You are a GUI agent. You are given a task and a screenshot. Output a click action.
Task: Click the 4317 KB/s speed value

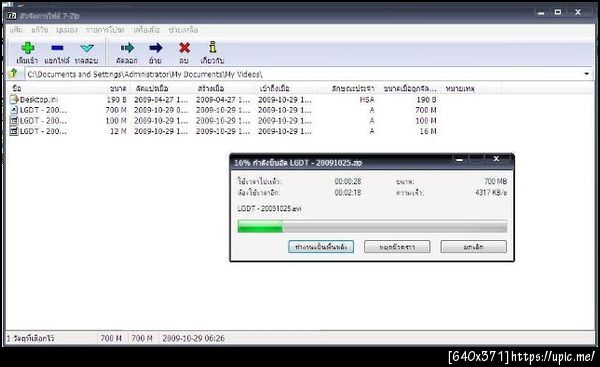click(491, 192)
